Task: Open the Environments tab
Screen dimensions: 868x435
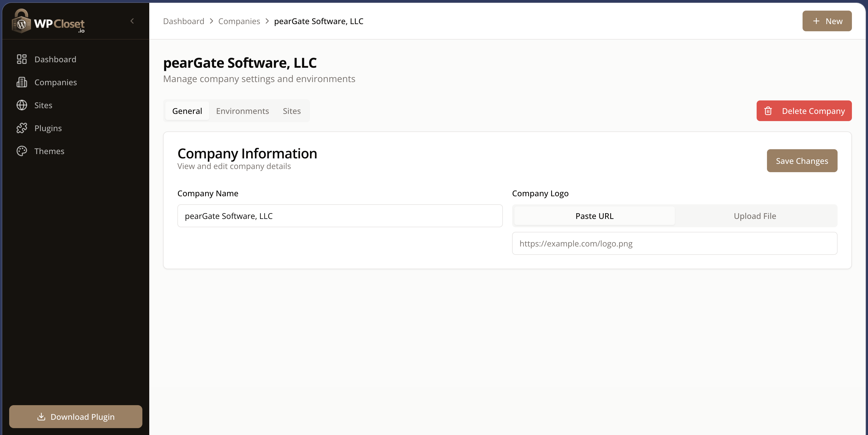Action: [242, 111]
